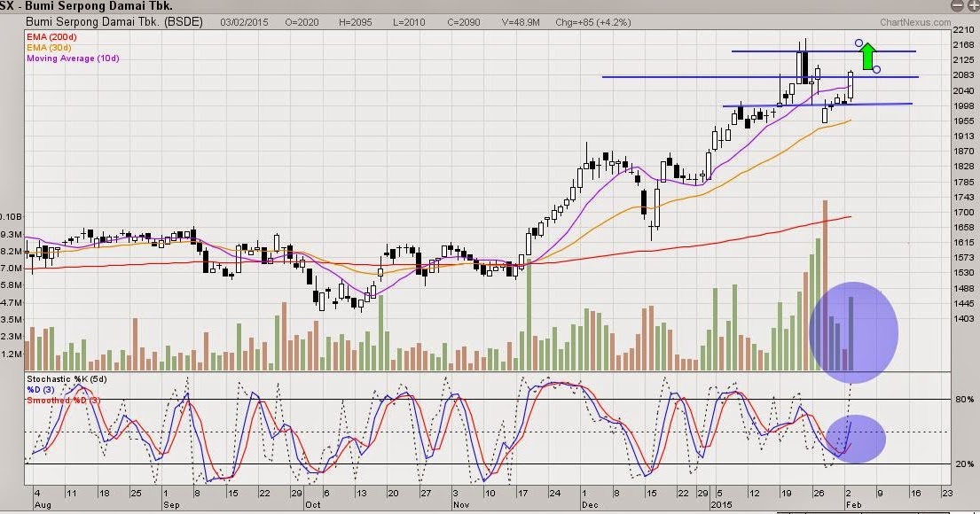Click the volume value V=48.9M

[521, 22]
